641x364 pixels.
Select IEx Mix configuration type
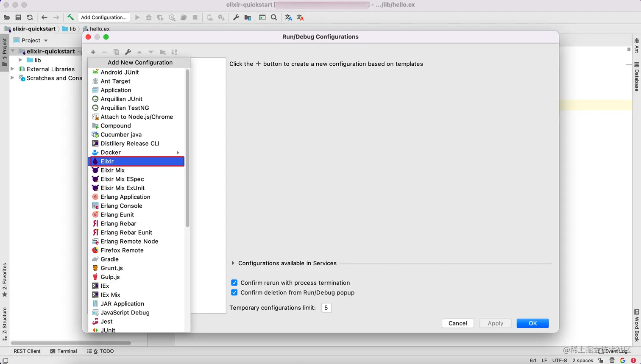tap(137, 295)
